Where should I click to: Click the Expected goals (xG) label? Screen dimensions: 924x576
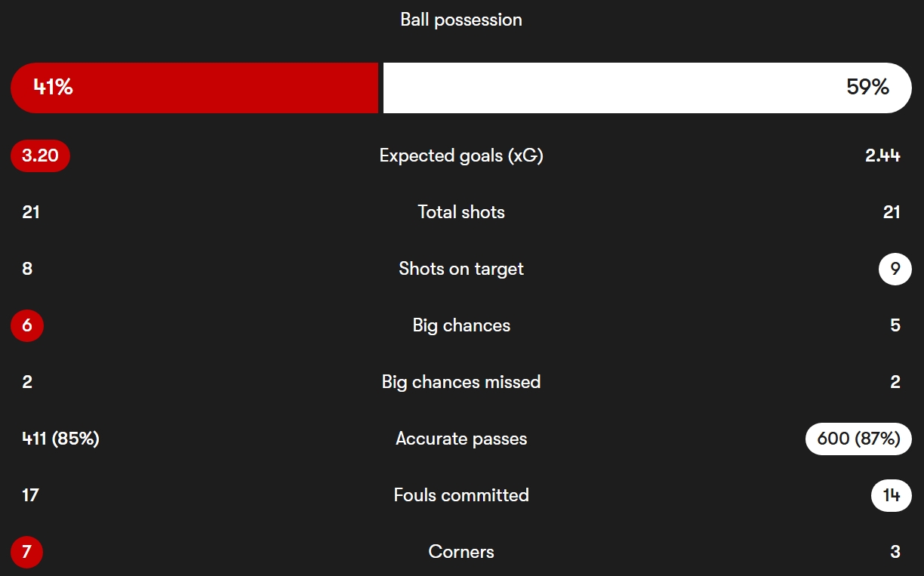coord(461,156)
